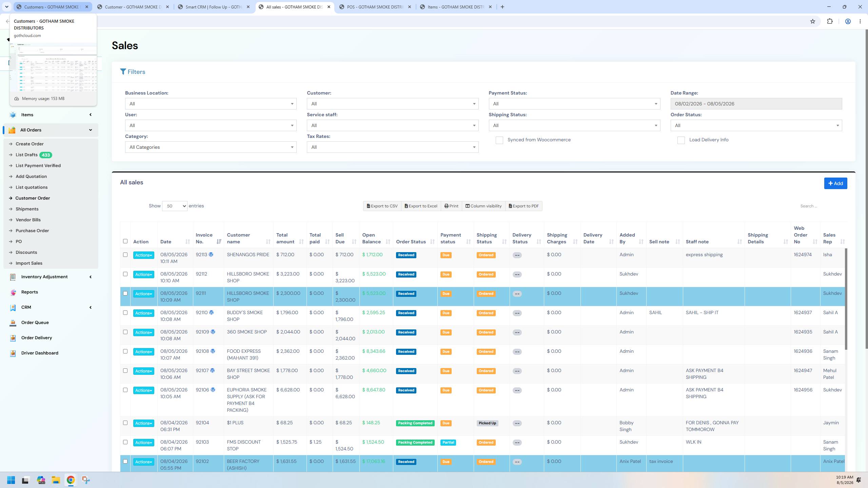The image size is (868, 488).
Task: Open the Payment Status dropdown
Action: click(x=574, y=104)
